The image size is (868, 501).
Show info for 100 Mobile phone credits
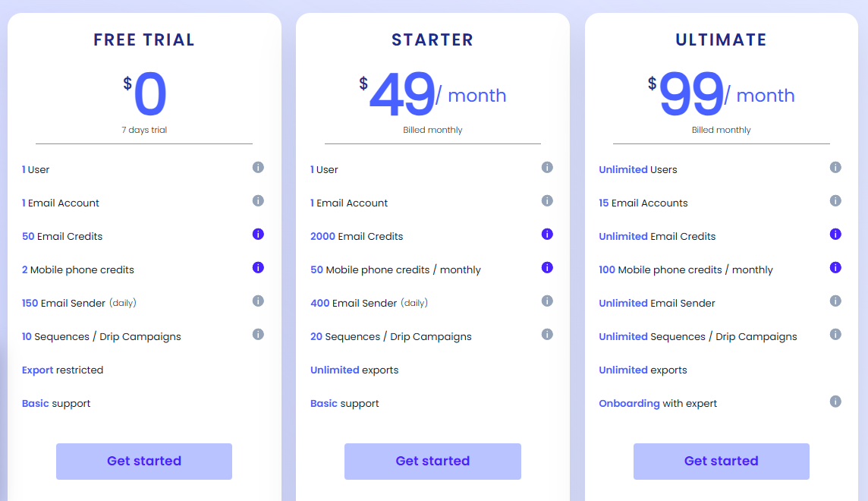click(x=835, y=267)
